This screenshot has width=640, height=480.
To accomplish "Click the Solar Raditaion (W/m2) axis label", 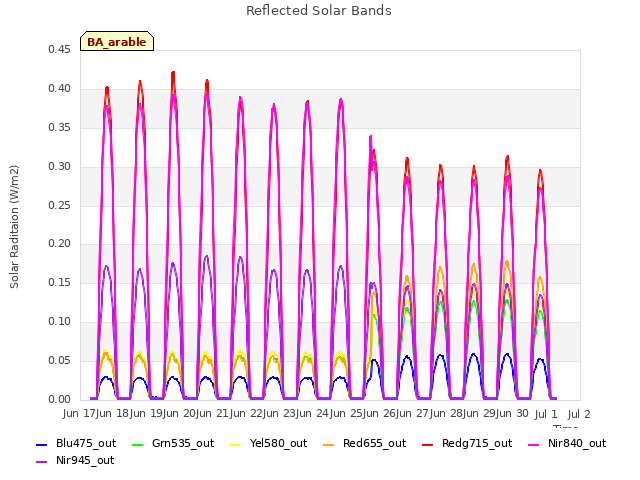I will [x=14, y=227].
